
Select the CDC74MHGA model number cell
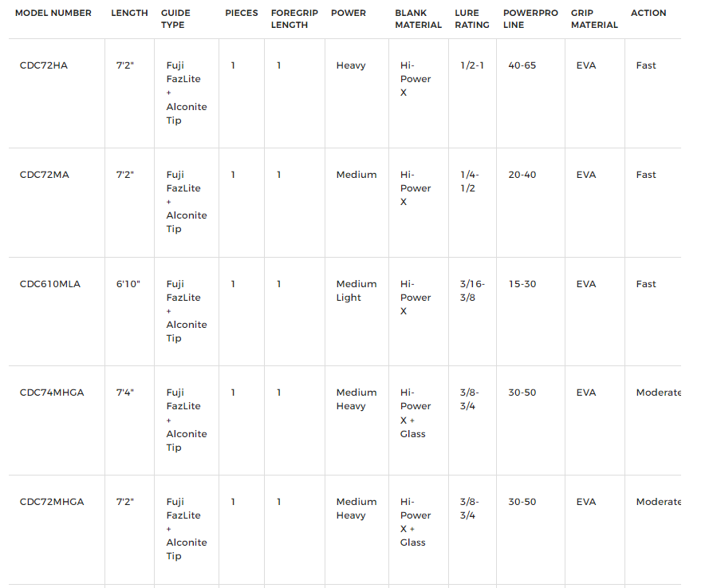(x=52, y=393)
